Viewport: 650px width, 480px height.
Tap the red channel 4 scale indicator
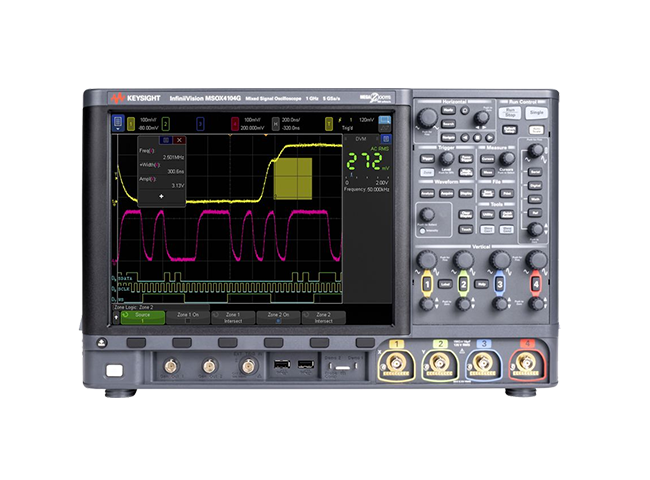pyautogui.click(x=234, y=123)
